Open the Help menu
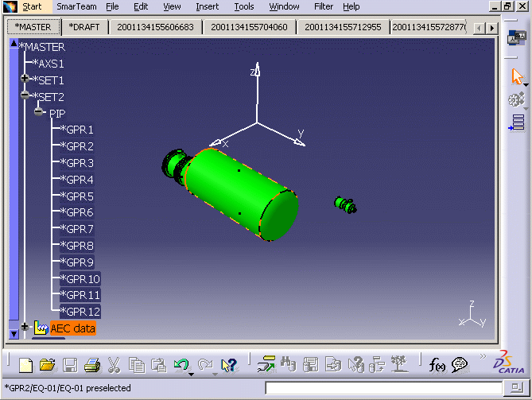532x400 pixels. click(351, 6)
